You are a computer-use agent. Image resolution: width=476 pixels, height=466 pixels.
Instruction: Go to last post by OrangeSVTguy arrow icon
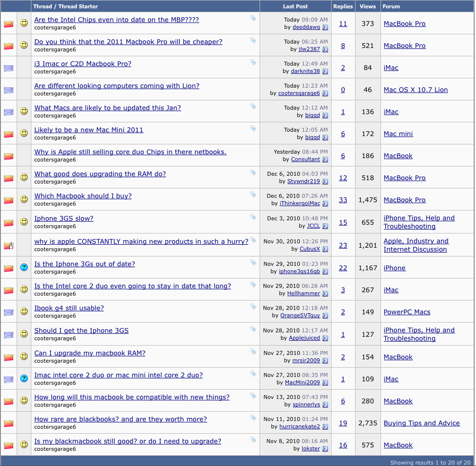click(x=325, y=316)
